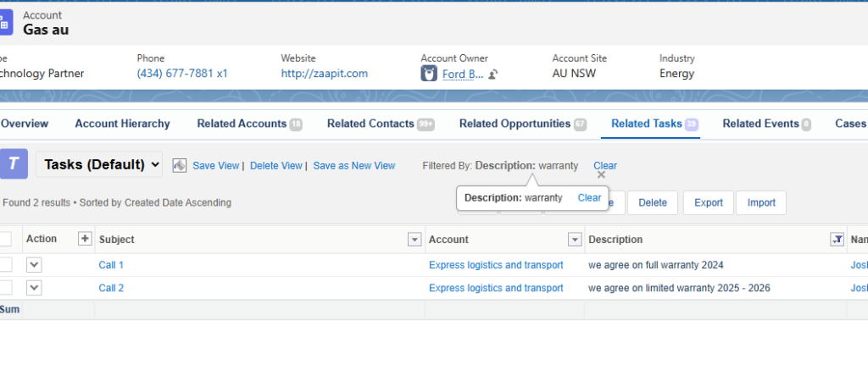Click the account owner avatar icon
Image resolution: width=868 pixels, height=381 pixels.
(x=429, y=75)
